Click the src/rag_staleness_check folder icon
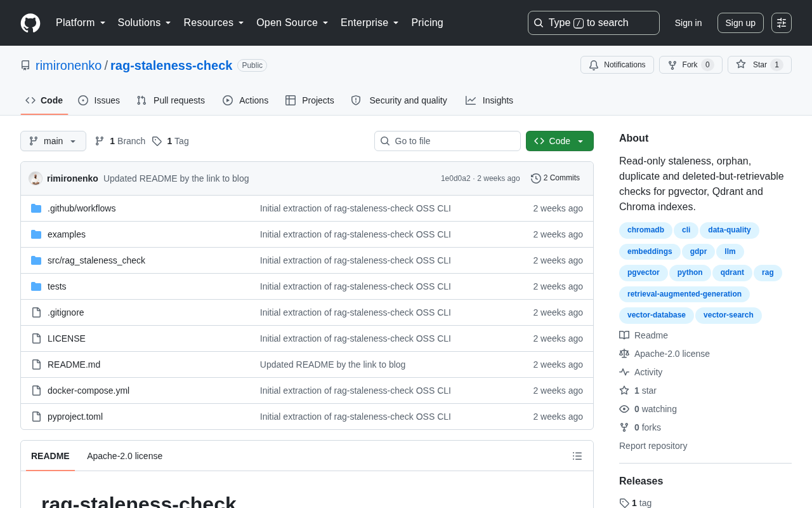Screen dimensions: 812x508 point(36,260)
